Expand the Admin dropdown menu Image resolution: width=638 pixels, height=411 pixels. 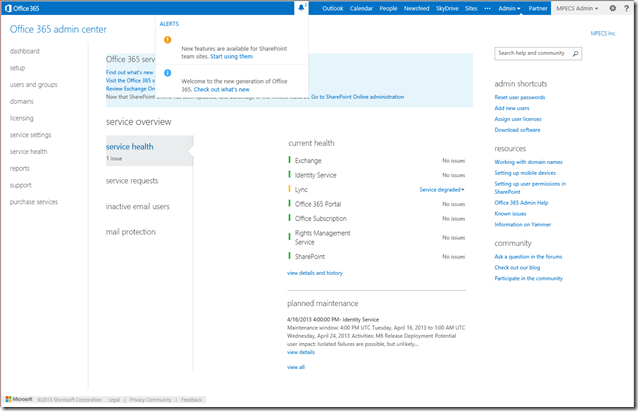509,8
